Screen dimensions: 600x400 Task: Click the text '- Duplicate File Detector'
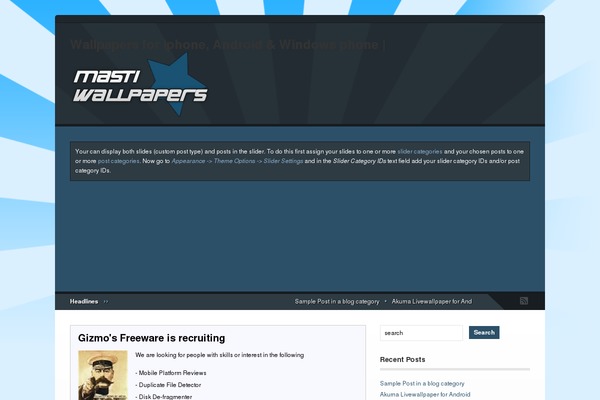[168, 385]
